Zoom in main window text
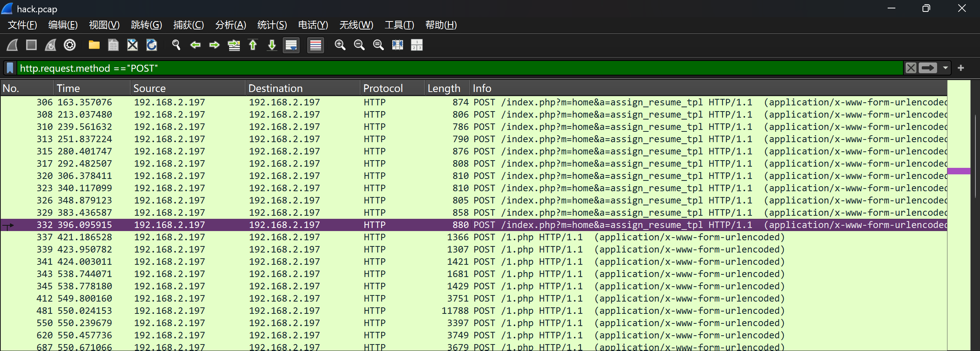980x351 pixels. pyautogui.click(x=340, y=45)
